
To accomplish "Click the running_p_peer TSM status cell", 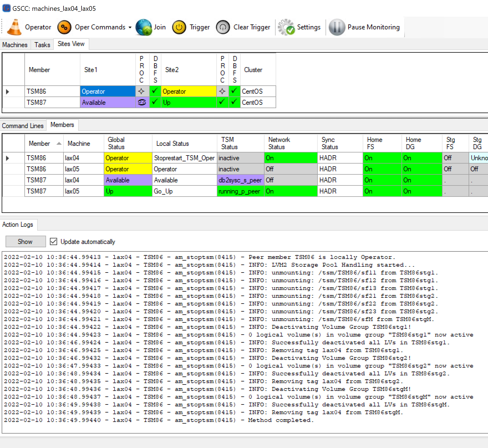I will point(240,191).
